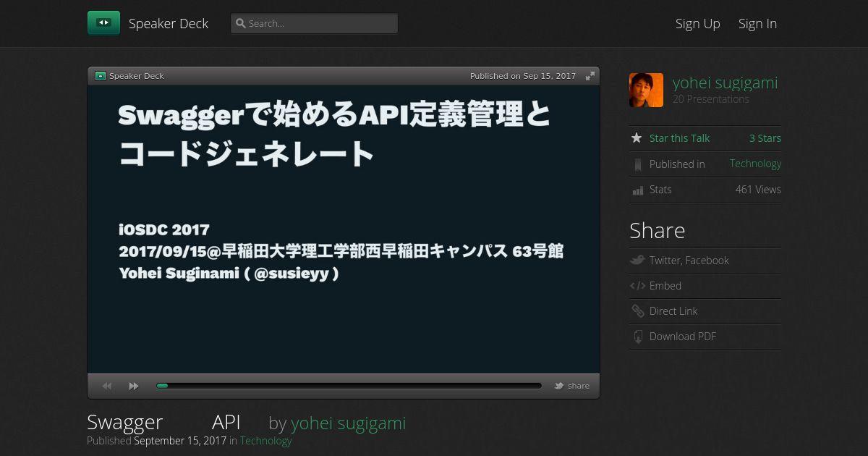Click the slide title text in the player

coord(334,135)
